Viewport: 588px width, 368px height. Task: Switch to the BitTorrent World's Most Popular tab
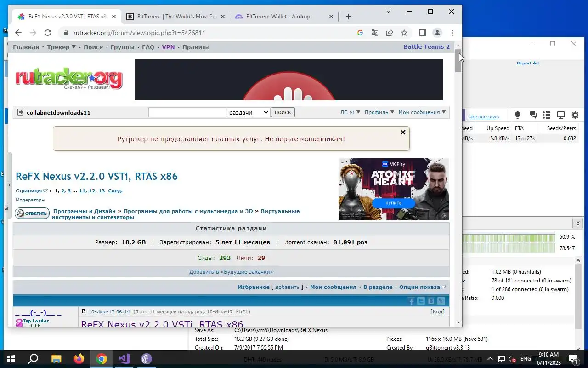[x=175, y=17]
